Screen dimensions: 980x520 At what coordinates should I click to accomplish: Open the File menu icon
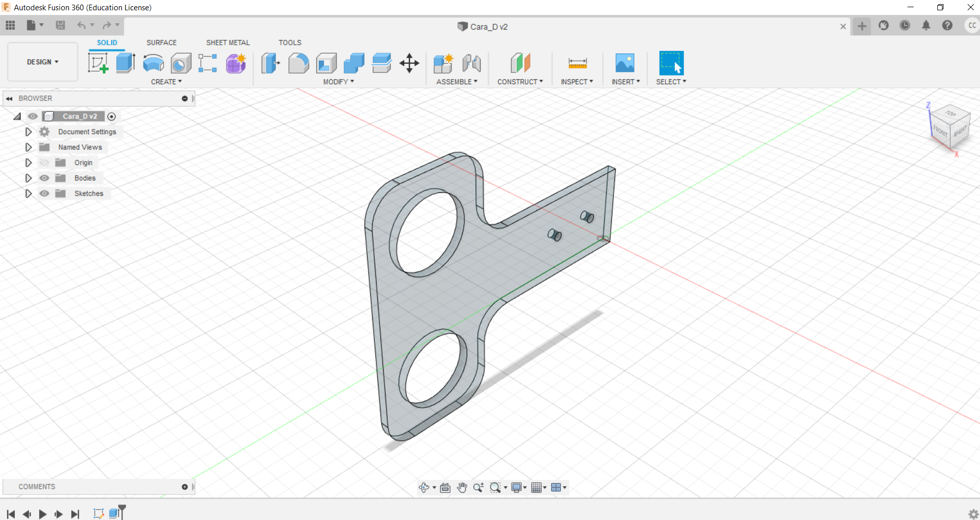34,25
